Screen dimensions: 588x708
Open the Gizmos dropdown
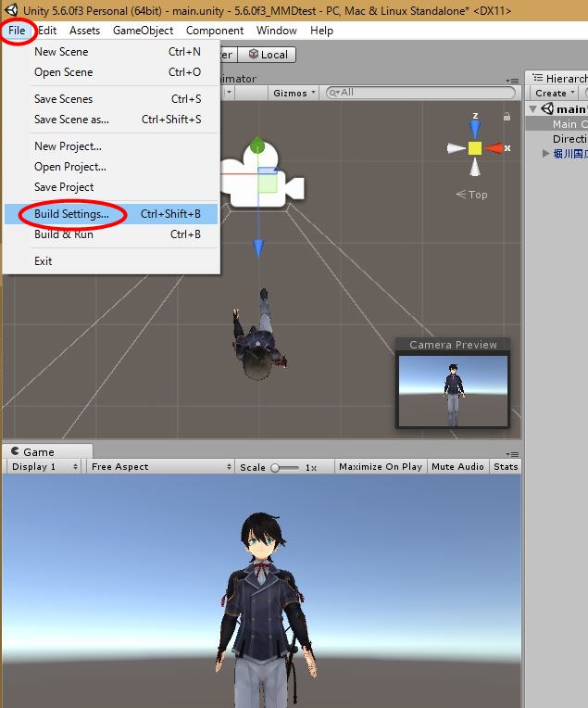pos(294,93)
